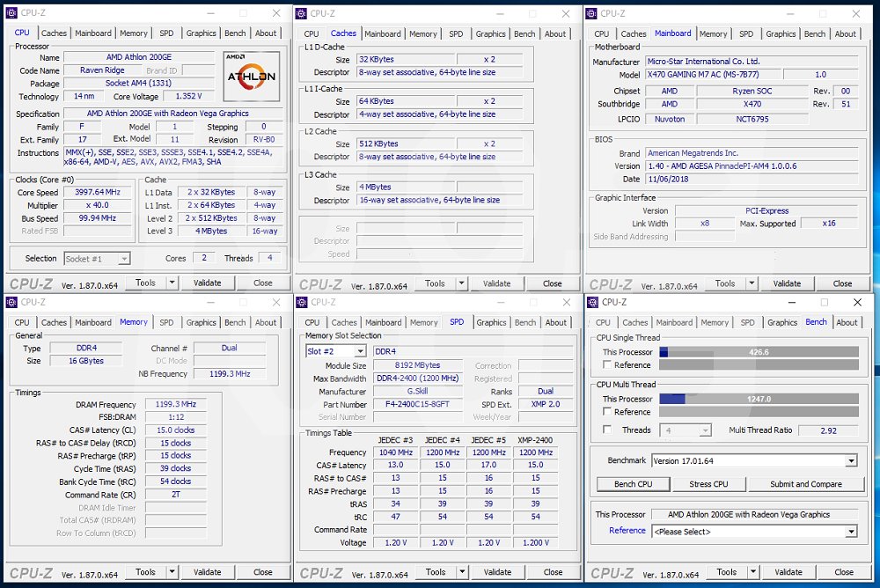The height and width of the screenshot is (588, 880).
Task: Click CPU-Z app icon in CPU tab window title
Action: 11,13
